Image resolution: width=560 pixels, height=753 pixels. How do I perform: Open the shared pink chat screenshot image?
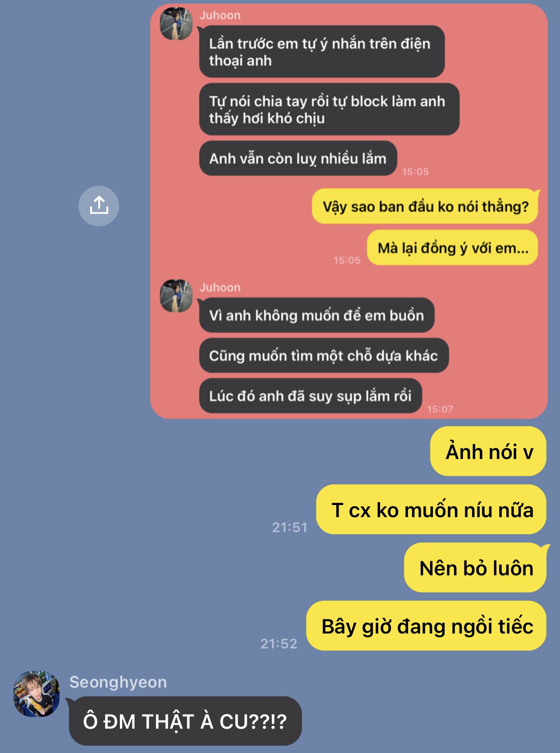click(349, 211)
